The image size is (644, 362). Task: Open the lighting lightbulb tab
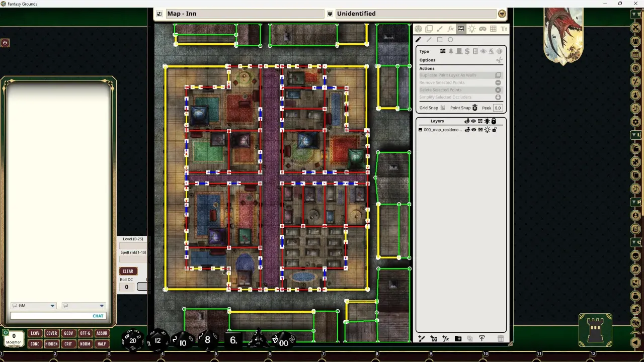(472, 29)
